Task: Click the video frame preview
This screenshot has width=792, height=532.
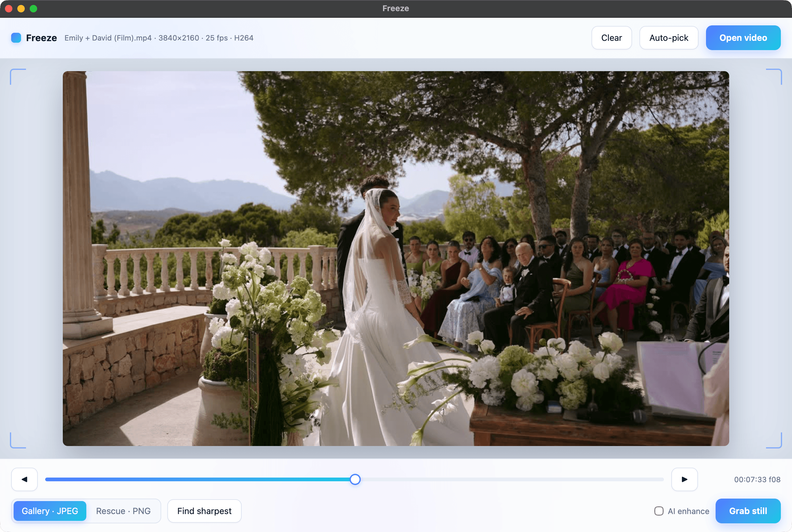Action: click(396, 258)
